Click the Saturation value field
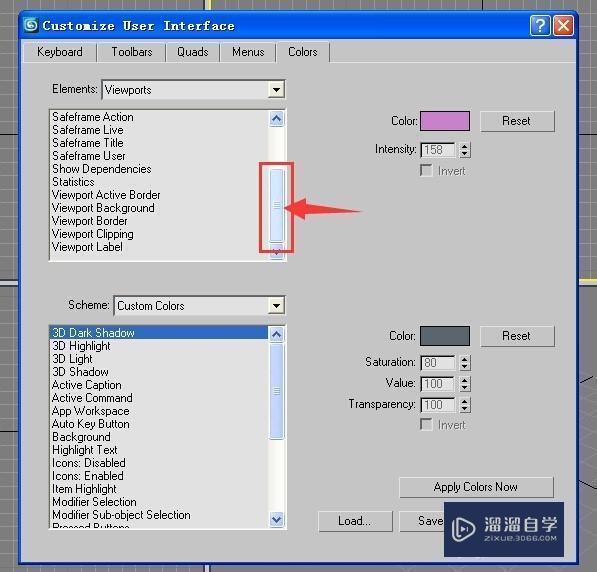Viewport: 597px width, 572px height. click(x=438, y=363)
